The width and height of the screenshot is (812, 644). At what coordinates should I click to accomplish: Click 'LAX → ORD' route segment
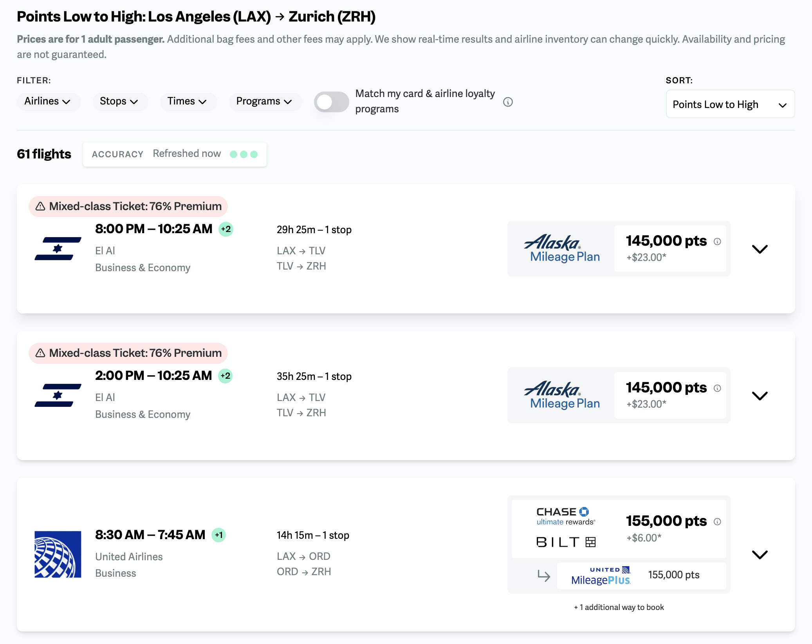303,556
